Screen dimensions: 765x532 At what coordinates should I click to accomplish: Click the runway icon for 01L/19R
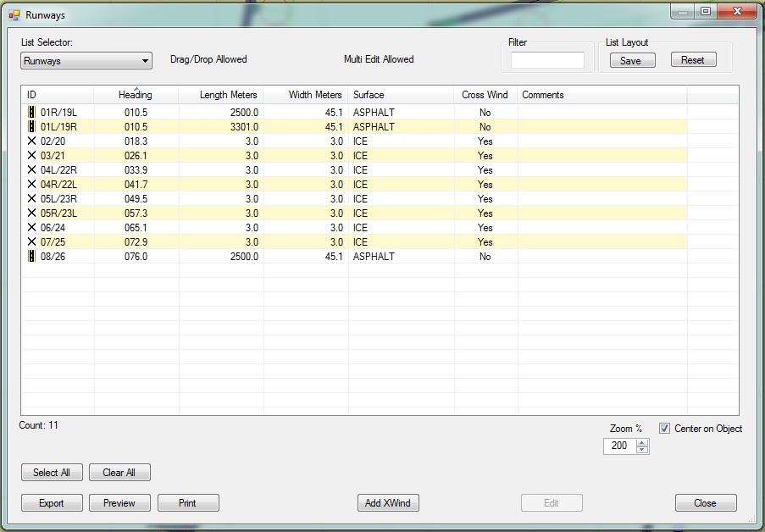tap(31, 127)
